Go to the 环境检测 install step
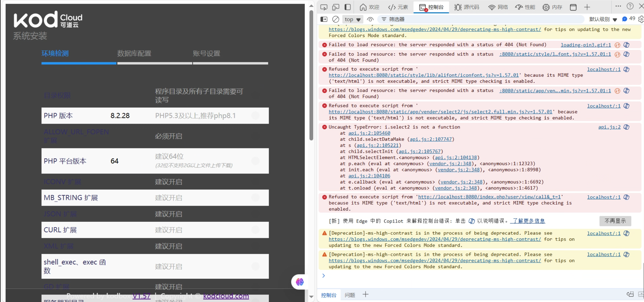 click(x=55, y=53)
